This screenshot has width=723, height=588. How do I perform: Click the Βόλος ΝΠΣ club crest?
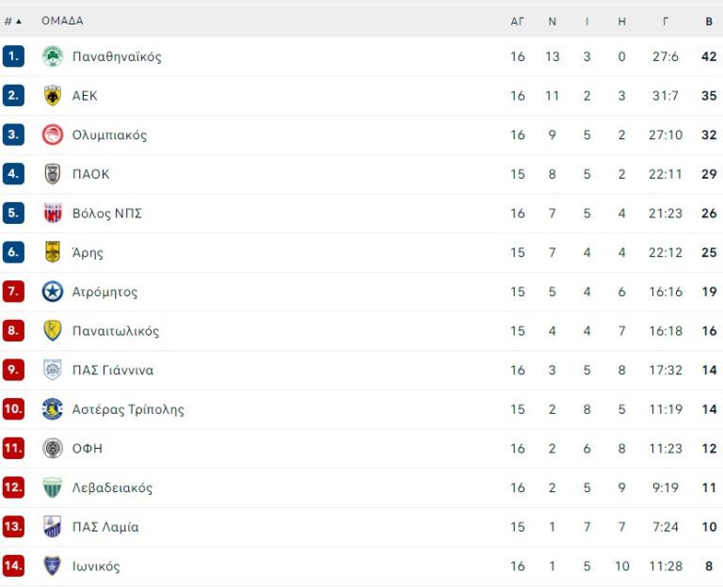53,214
